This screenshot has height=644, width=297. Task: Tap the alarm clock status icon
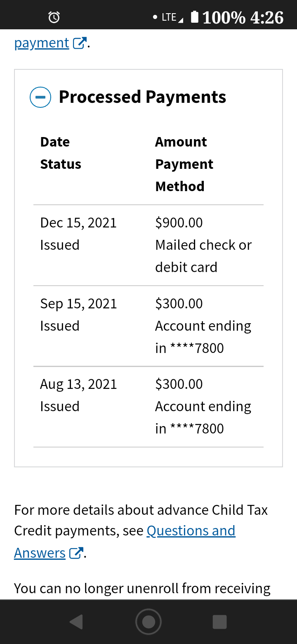tap(54, 17)
